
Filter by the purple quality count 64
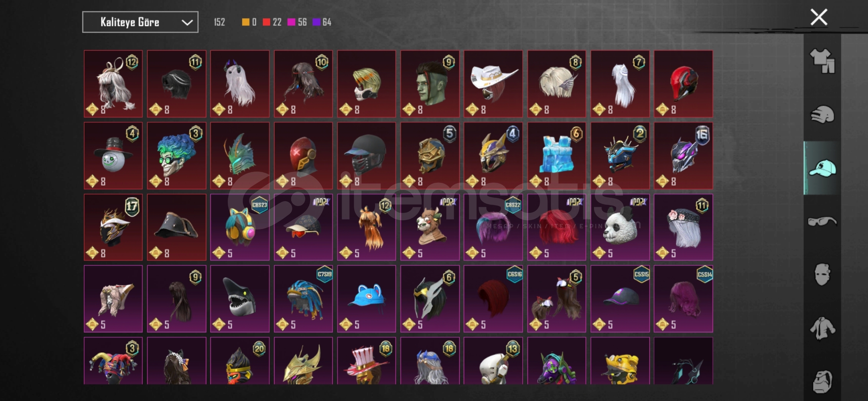click(x=322, y=22)
